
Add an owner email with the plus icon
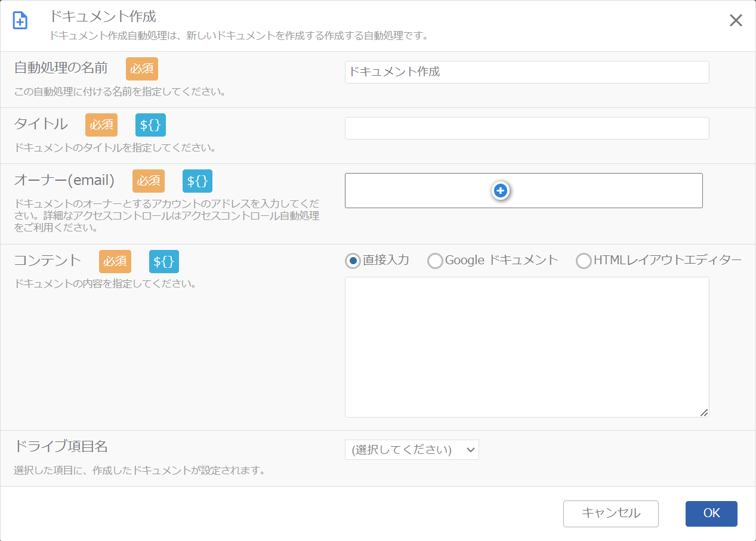coord(501,191)
